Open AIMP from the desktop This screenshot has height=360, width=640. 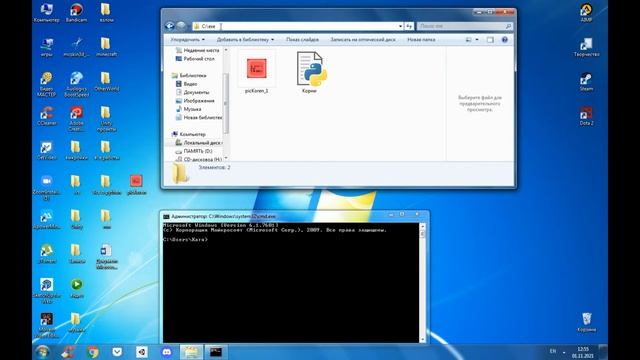click(586, 13)
